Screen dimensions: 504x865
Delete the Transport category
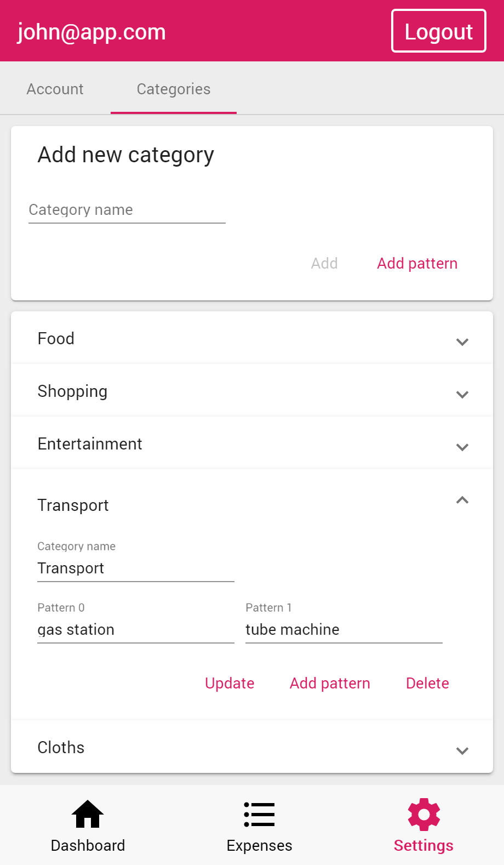[x=427, y=683]
